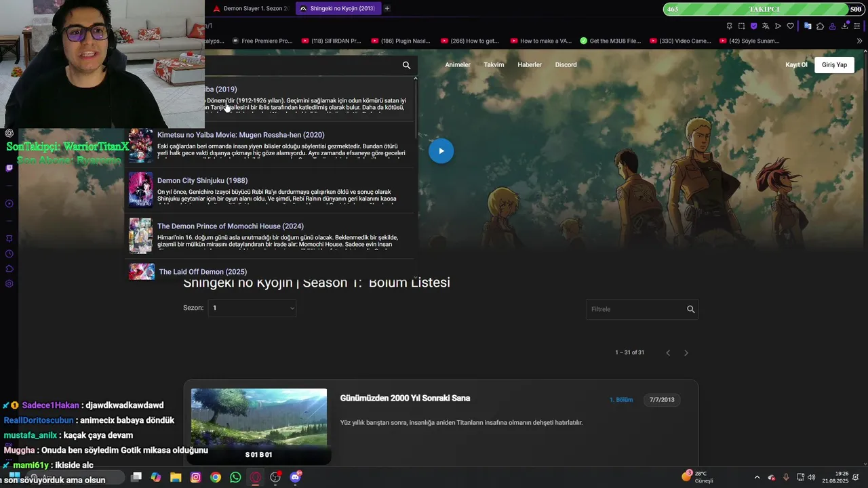This screenshot has height=488, width=868.
Task: Open the Plugin Nasıl... YouTube bookmark
Action: [401, 41]
